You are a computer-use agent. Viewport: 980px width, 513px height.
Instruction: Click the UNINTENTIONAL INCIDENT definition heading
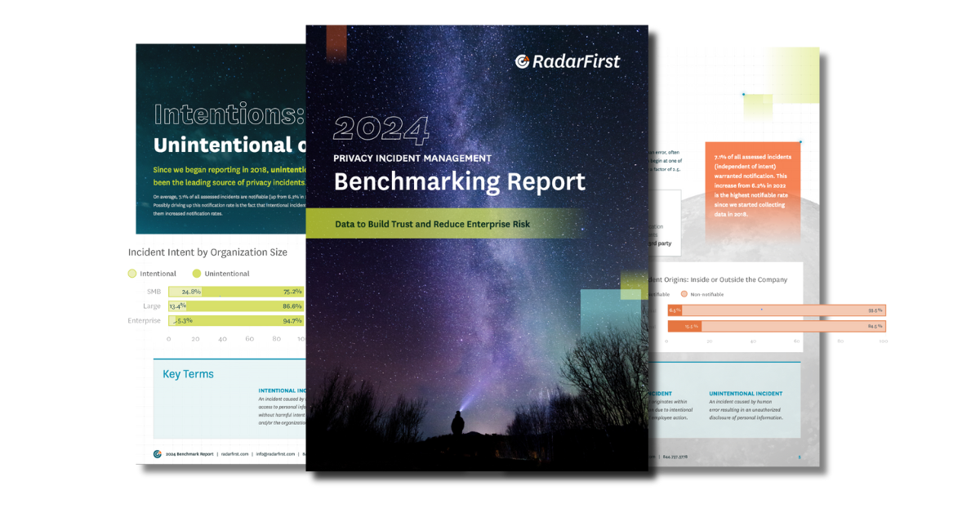[x=746, y=394]
